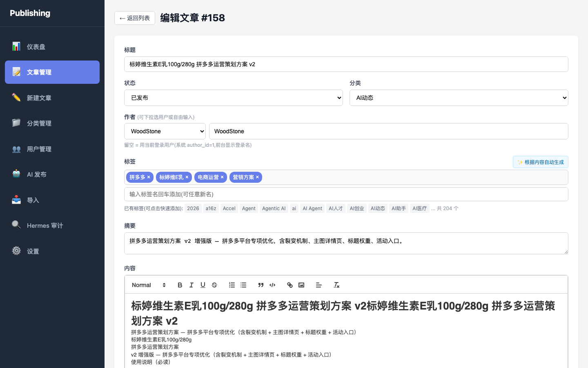The image size is (588, 368).
Task: Add the existing tag 2026
Action: pyautogui.click(x=193, y=209)
